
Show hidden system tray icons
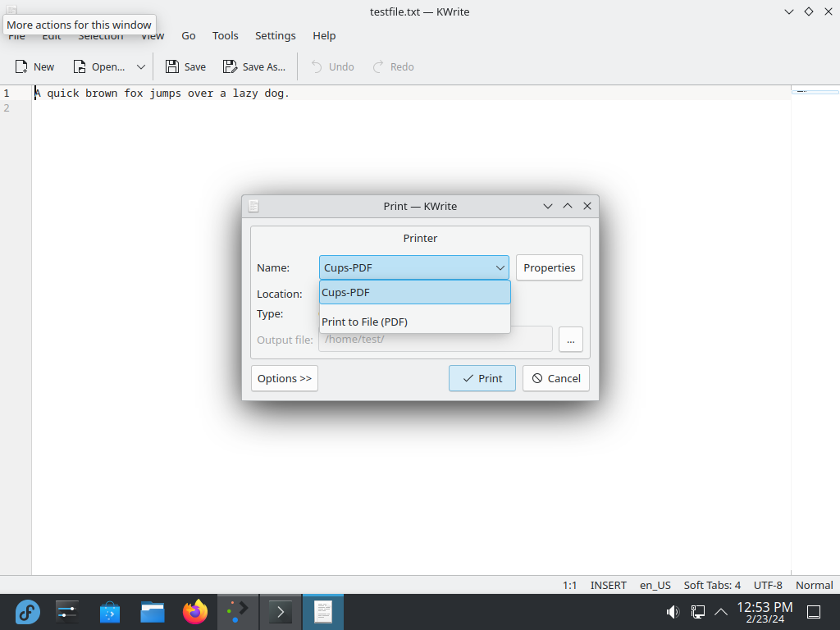pyautogui.click(x=721, y=612)
